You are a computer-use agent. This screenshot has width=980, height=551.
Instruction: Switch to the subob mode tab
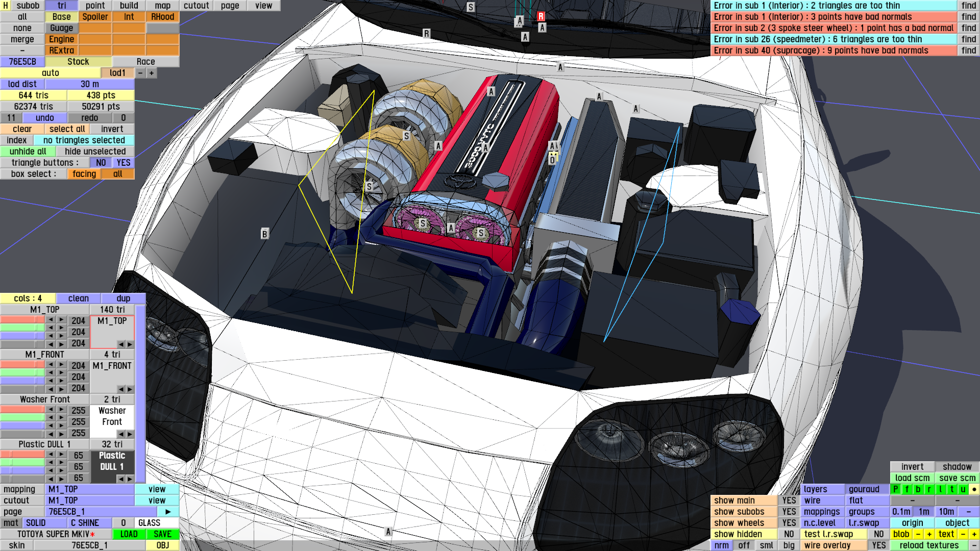click(x=28, y=6)
